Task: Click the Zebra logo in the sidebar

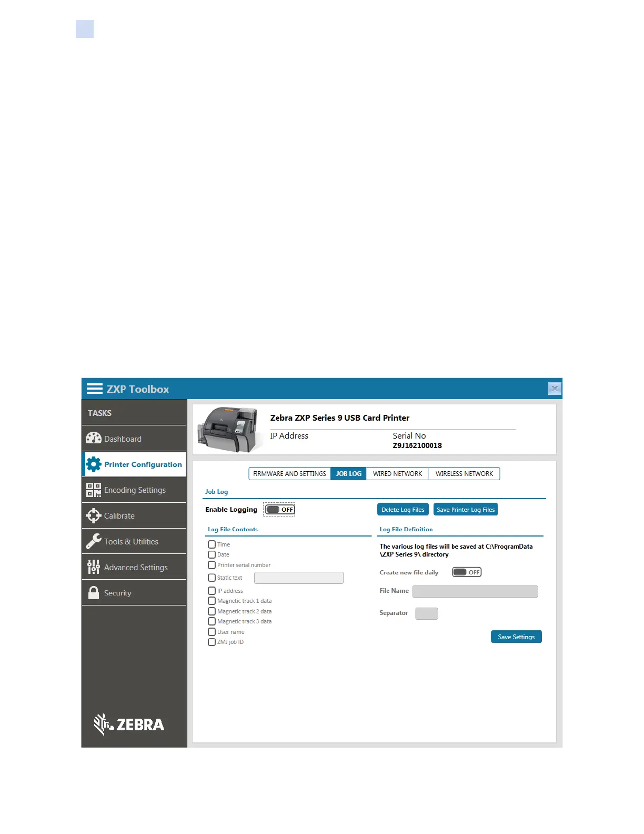Action: (x=129, y=724)
